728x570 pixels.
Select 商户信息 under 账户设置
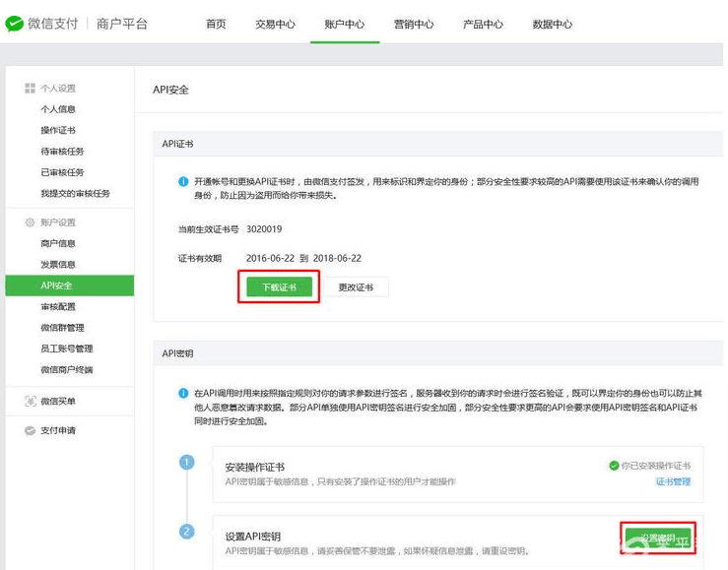(58, 243)
